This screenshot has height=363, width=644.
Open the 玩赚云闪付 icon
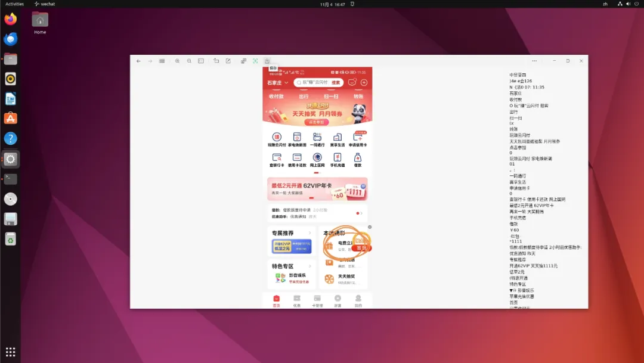point(277,139)
